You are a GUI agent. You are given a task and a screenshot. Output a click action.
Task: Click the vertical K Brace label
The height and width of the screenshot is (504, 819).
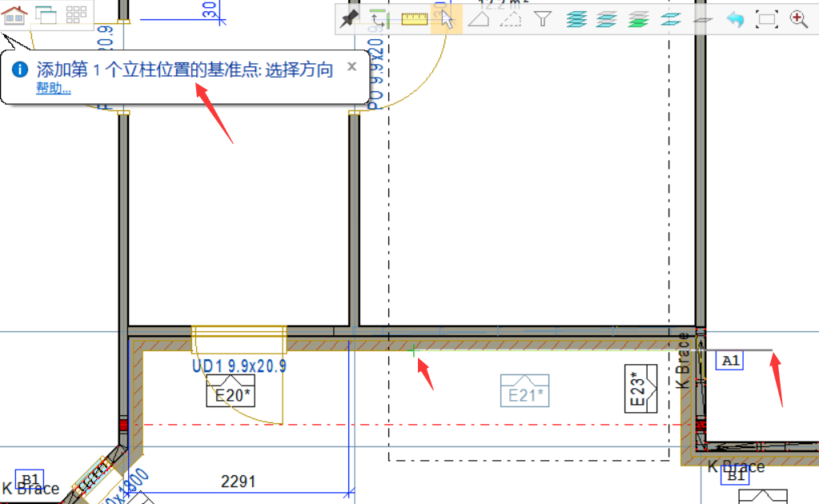[683, 361]
